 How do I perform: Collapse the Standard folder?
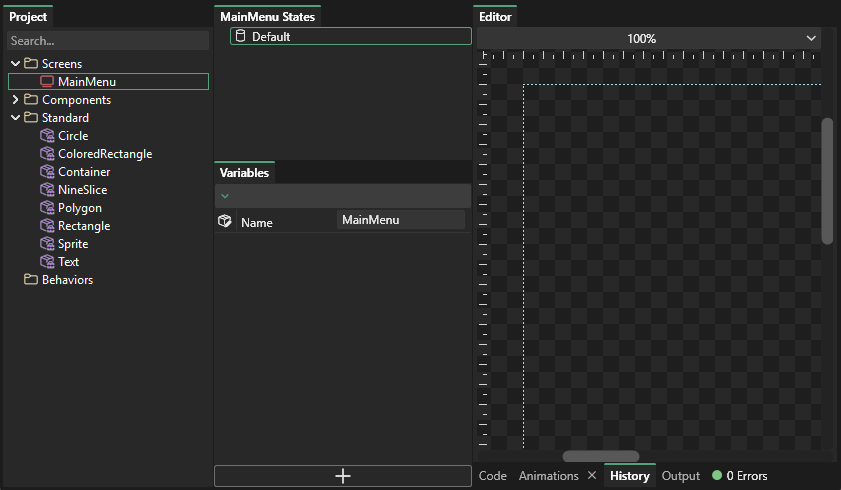[15, 118]
